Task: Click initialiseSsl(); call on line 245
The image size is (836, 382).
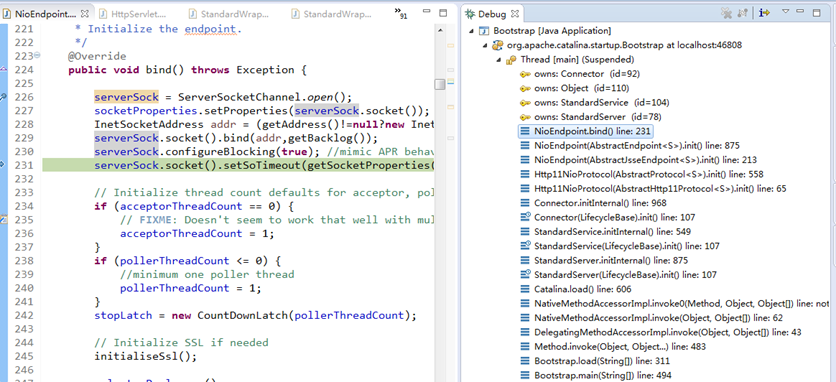Action: coord(146,356)
